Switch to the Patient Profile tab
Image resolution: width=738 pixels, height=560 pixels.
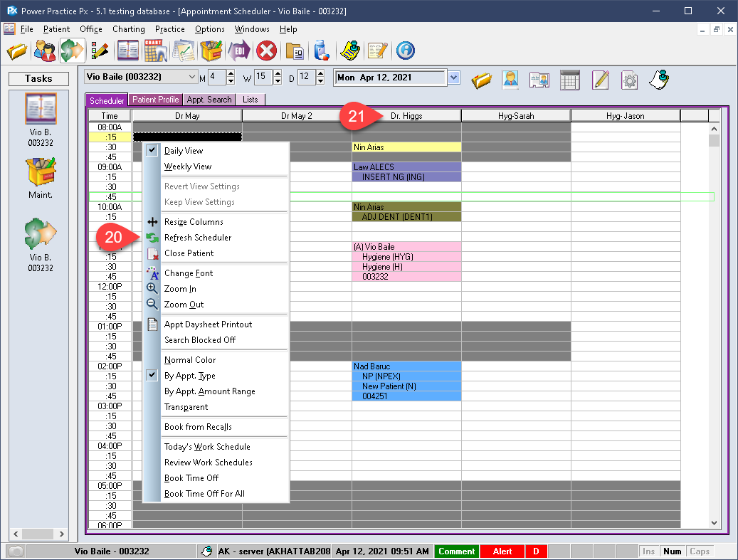click(x=155, y=100)
